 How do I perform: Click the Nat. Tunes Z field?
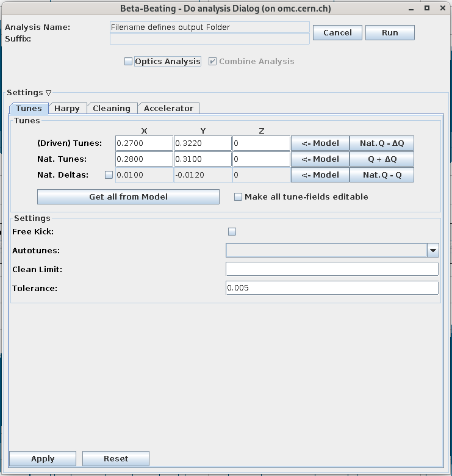[261, 159]
